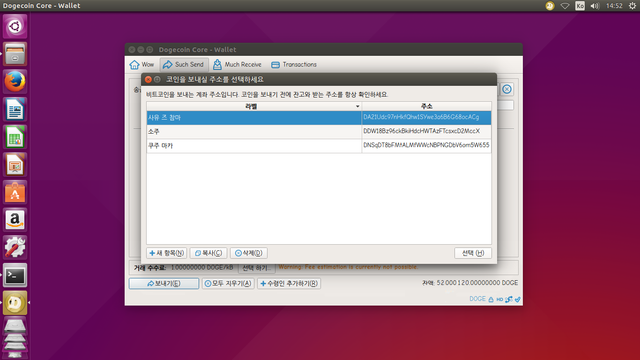This screenshot has height=360, width=640.
Task: Click HD wallet indicator icon
Action: click(x=500, y=300)
